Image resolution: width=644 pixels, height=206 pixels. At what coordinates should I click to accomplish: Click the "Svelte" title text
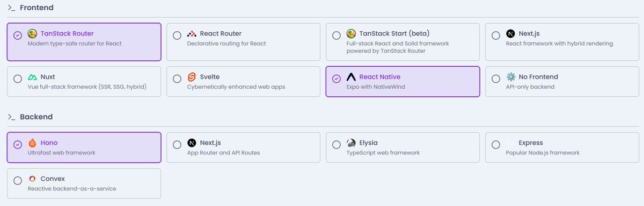pos(209,77)
